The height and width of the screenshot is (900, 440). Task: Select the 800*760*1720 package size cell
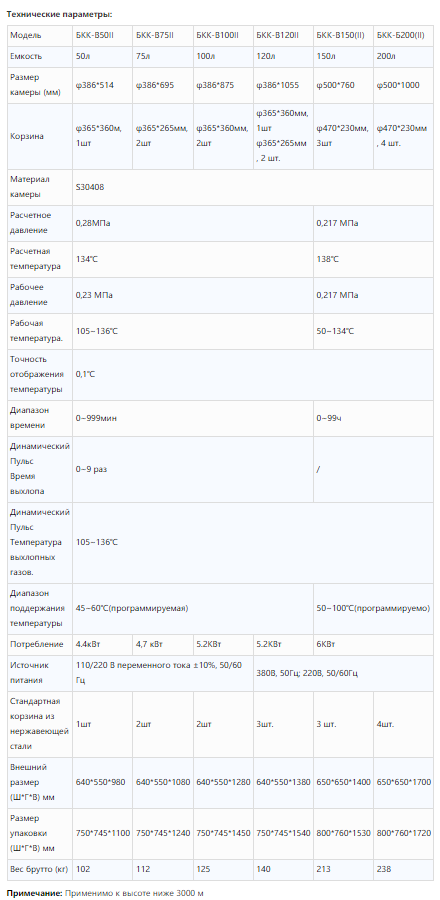click(x=403, y=833)
